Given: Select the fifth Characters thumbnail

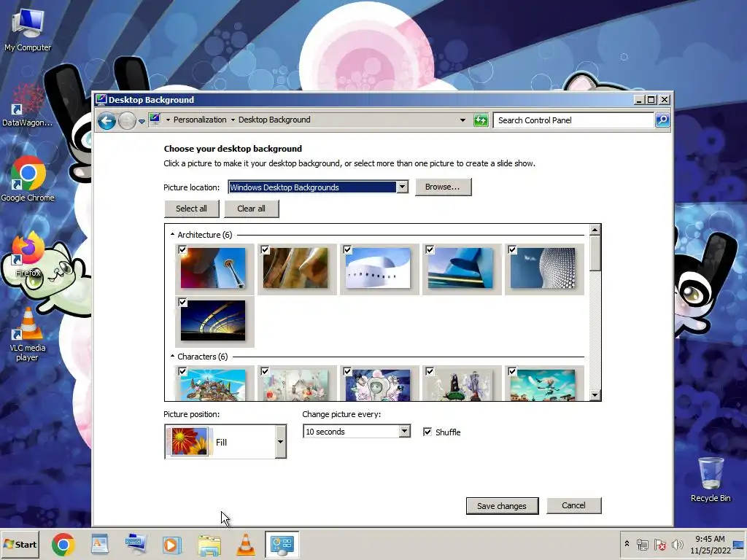Looking at the screenshot, I should (543, 385).
